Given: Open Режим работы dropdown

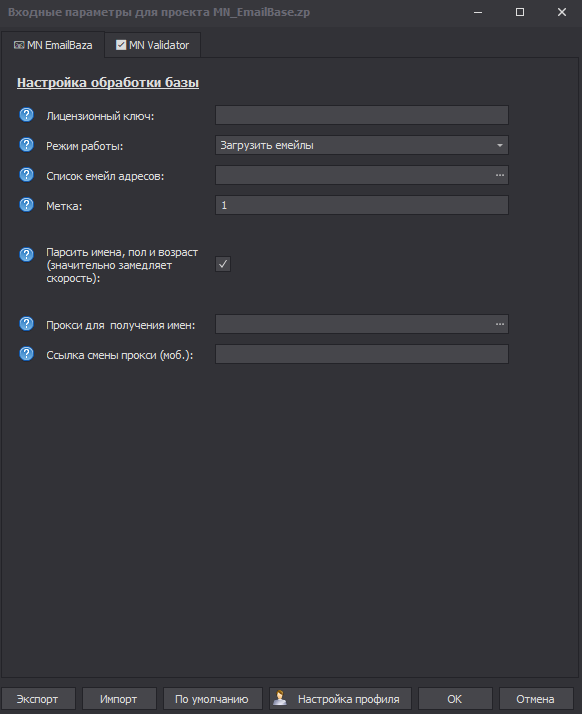Looking at the screenshot, I should tap(362, 145).
